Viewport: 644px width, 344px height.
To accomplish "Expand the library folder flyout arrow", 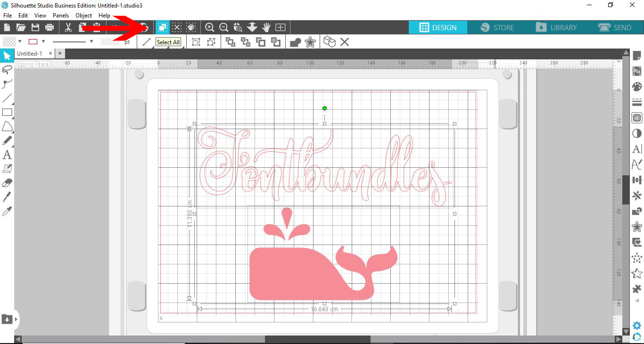I will [x=16, y=319].
